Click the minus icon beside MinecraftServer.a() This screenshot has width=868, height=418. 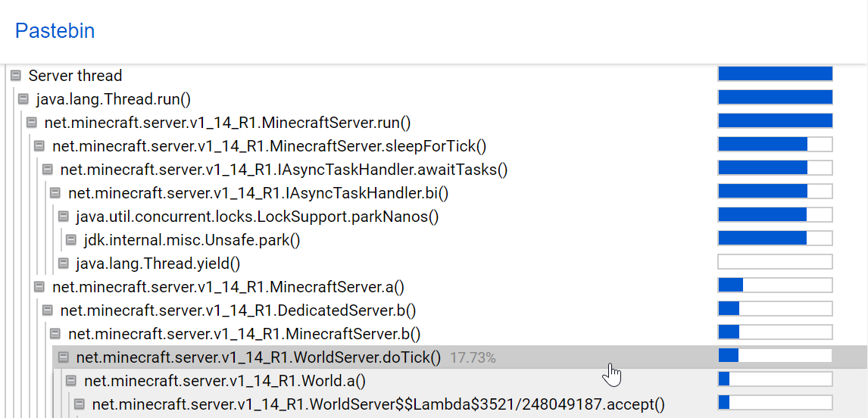[x=39, y=287]
